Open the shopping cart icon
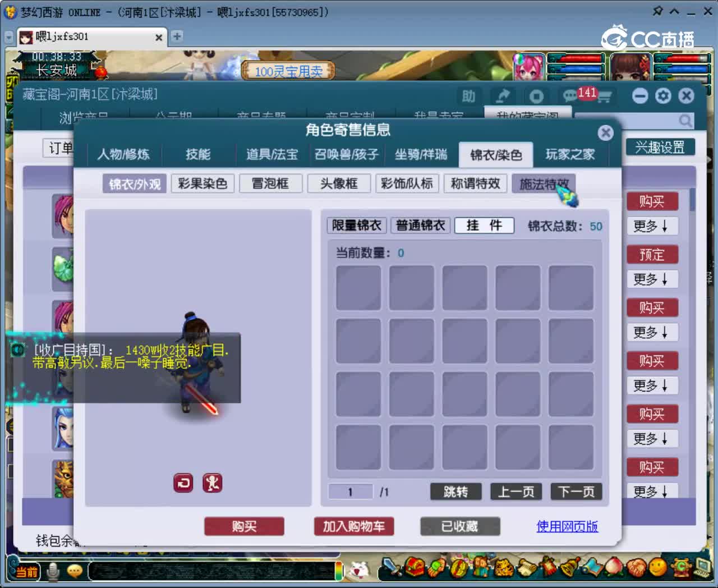Viewport: 718px width, 588px height. coord(605,97)
